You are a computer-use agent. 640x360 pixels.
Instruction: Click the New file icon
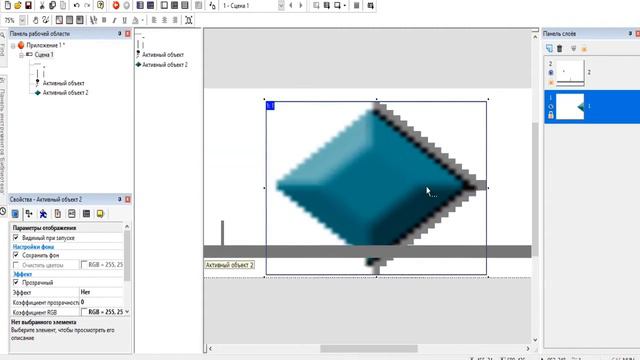tap(7, 5)
